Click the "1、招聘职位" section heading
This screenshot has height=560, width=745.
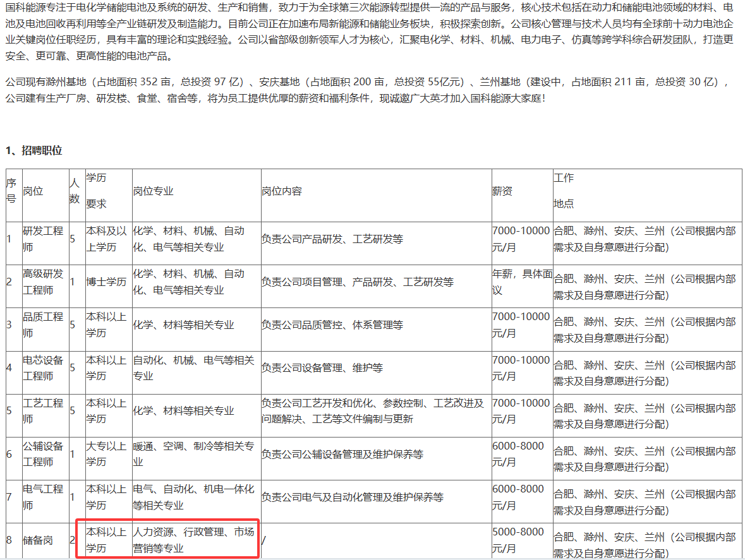click(34, 150)
